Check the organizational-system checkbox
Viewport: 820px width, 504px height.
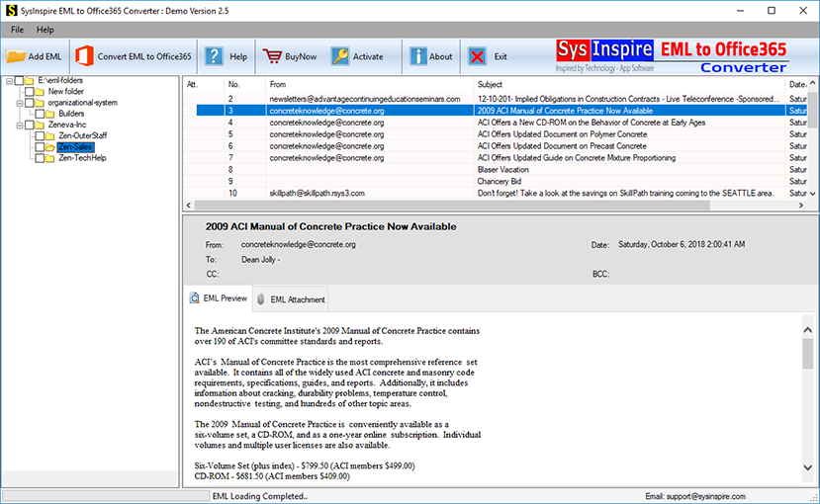coord(30,103)
